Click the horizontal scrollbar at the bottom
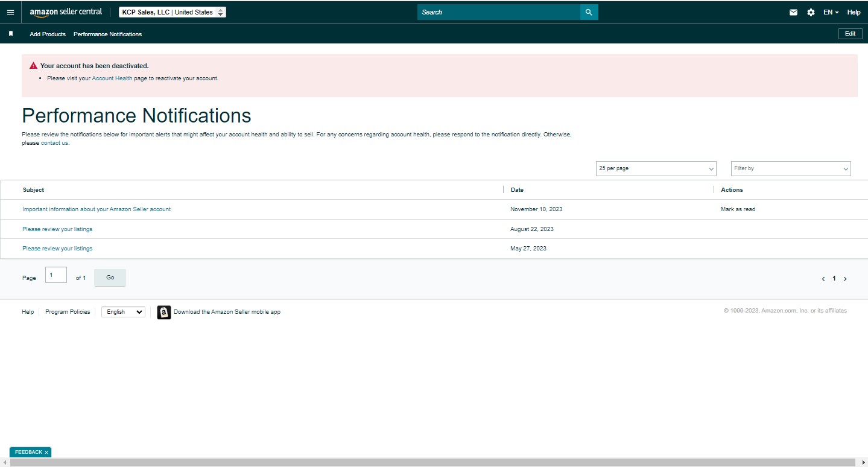Image resolution: width=868 pixels, height=467 pixels. [434, 463]
